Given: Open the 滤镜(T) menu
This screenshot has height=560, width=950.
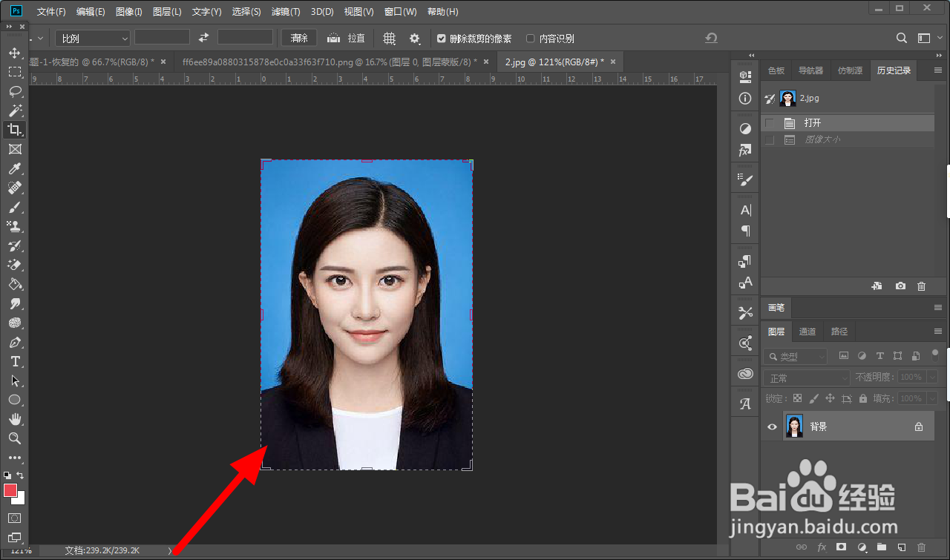Looking at the screenshot, I should pos(286,12).
